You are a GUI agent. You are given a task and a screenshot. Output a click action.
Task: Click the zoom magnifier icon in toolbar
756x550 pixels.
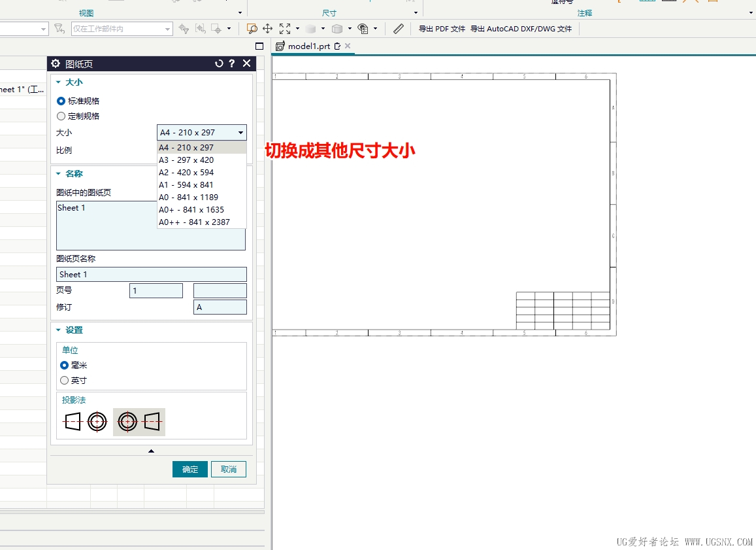tap(252, 29)
